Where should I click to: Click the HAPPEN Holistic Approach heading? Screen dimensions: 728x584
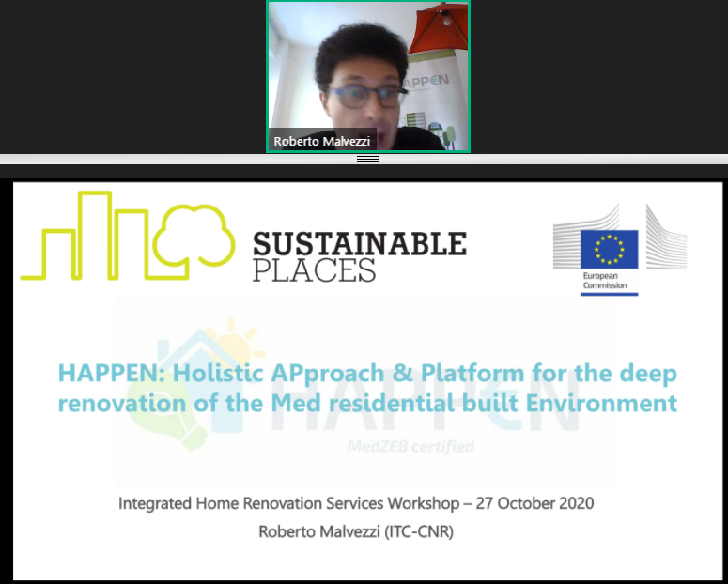pos(367,388)
